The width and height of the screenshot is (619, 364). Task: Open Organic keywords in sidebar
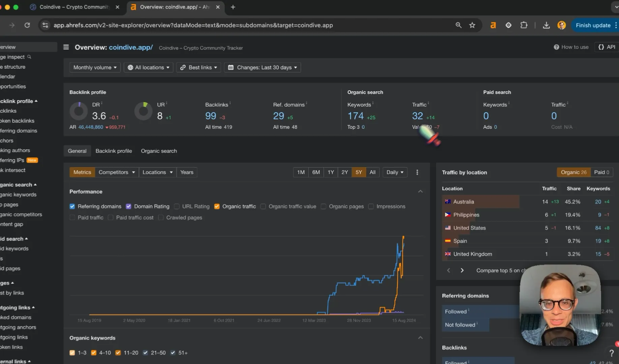point(18,194)
